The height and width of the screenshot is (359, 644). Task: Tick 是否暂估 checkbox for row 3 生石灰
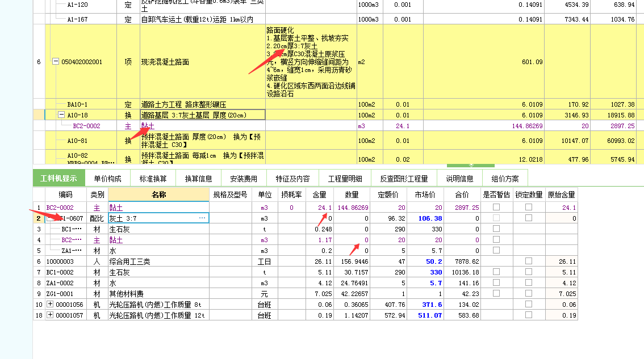click(x=496, y=229)
